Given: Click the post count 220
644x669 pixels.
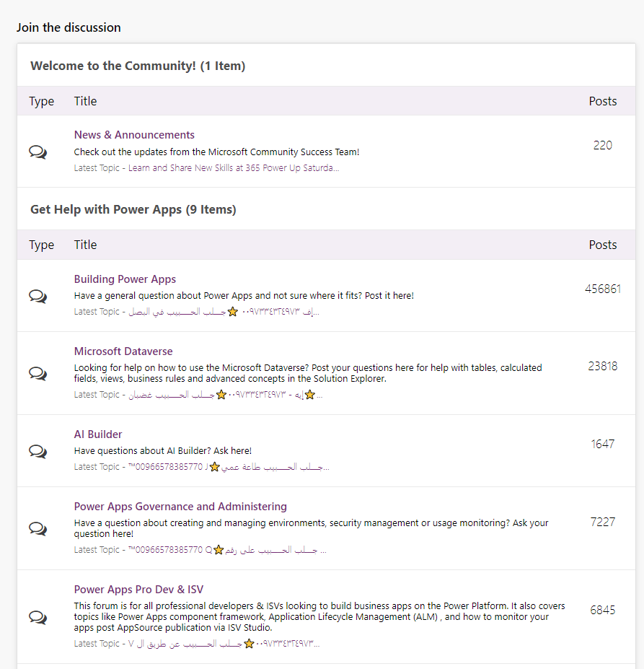Looking at the screenshot, I should (x=603, y=146).
